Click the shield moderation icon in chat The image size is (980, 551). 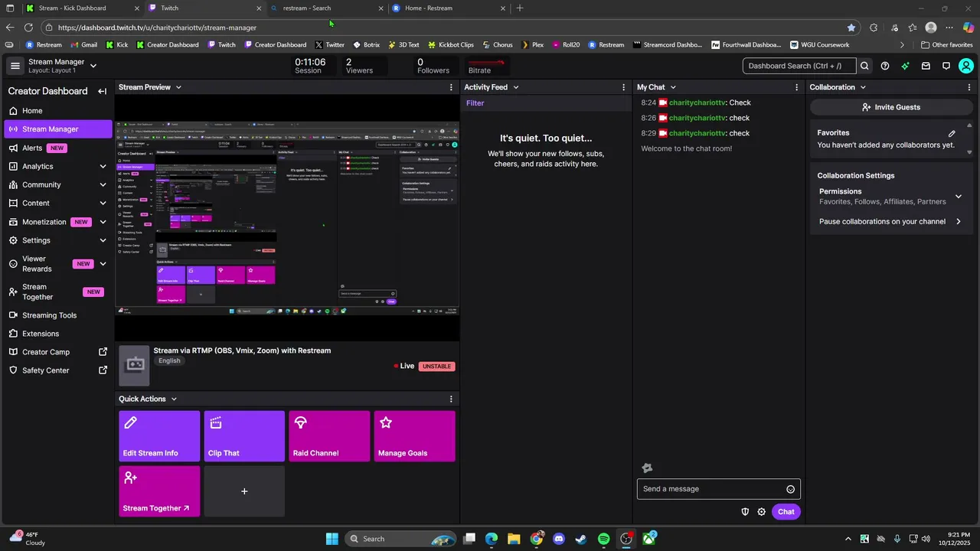pyautogui.click(x=745, y=512)
